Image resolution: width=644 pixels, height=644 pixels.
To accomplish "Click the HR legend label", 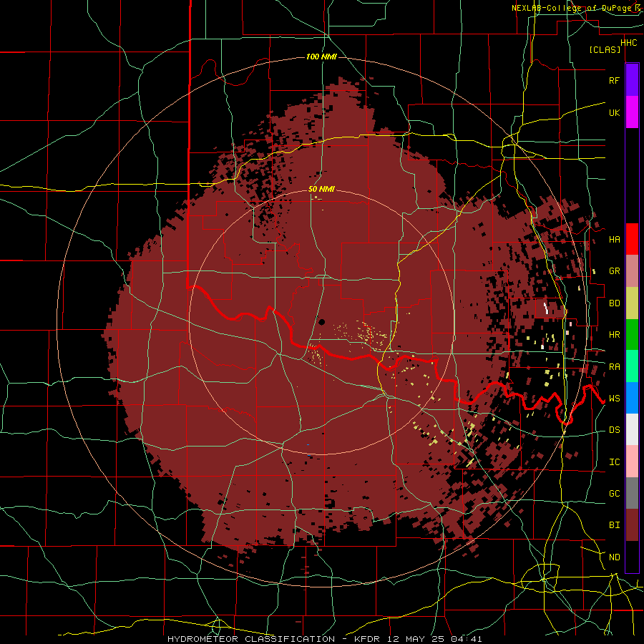I will tap(614, 335).
